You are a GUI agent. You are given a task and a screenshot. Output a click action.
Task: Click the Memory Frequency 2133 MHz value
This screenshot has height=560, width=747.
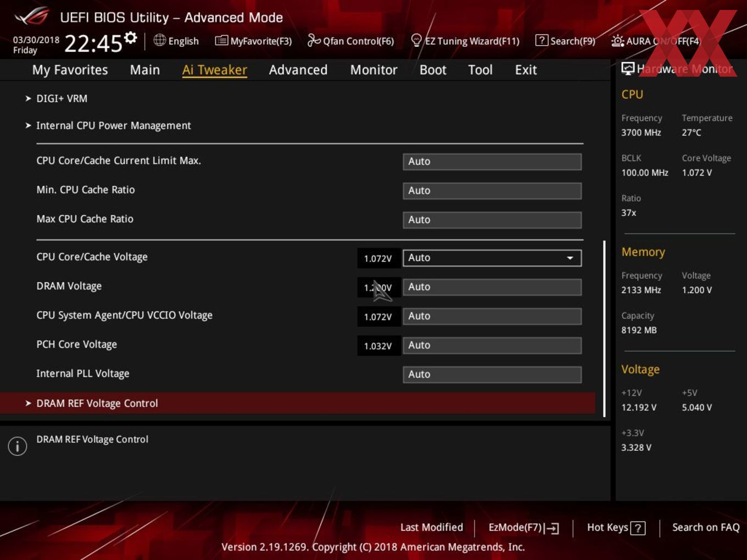tap(641, 290)
